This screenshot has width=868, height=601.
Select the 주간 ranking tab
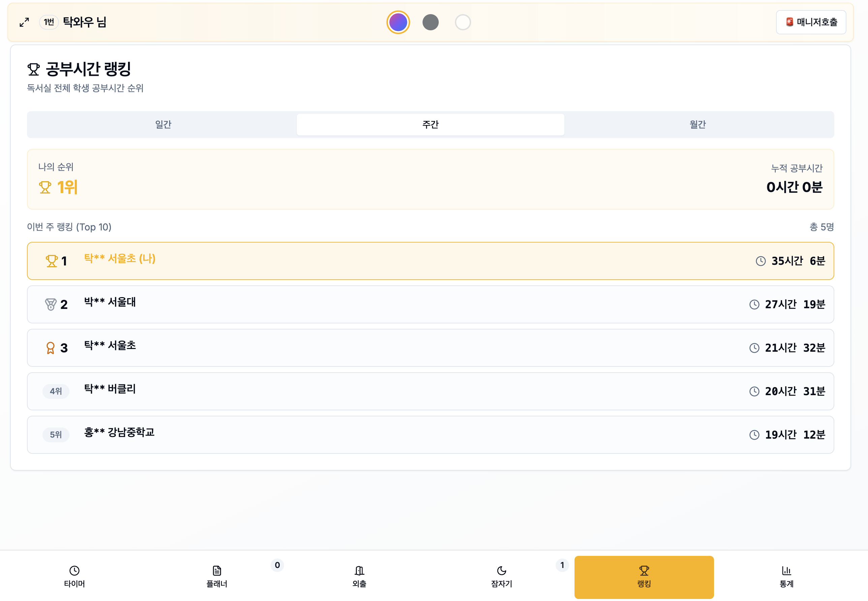click(x=430, y=125)
